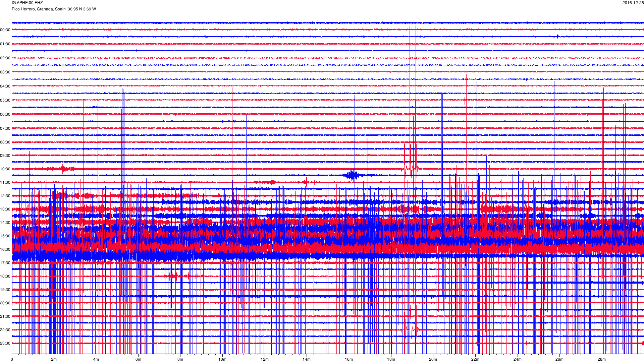This screenshot has width=644, height=362.
Task: Click the 8m axis tick label
Action: pyautogui.click(x=180, y=359)
